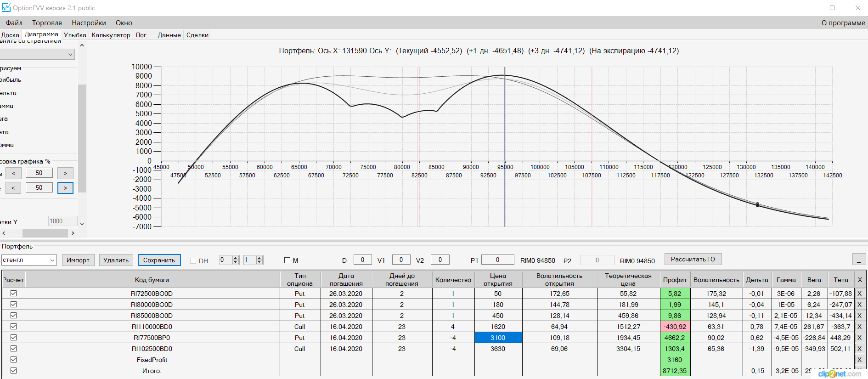Click the D input field
Viewport: 868px width, 379px height.
pos(363,260)
